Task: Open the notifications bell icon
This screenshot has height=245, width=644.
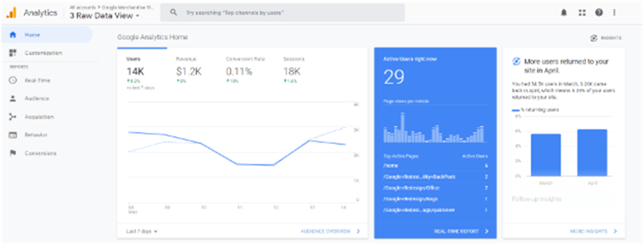Action: coord(564,13)
